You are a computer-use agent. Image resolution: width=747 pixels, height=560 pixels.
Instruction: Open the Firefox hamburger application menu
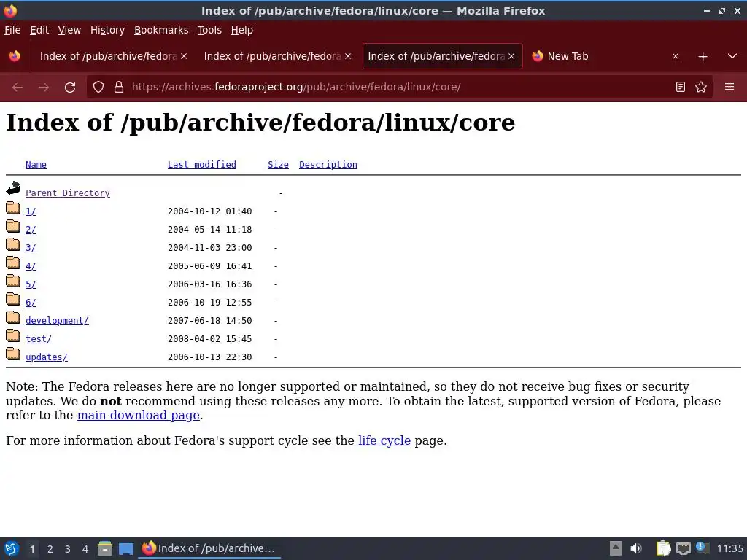click(729, 87)
